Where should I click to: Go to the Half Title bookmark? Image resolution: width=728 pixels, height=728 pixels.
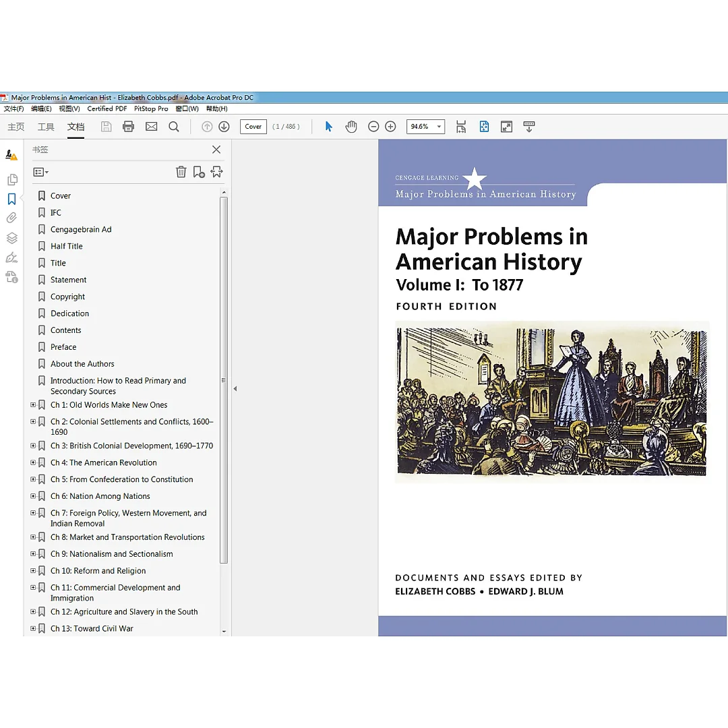pos(66,246)
